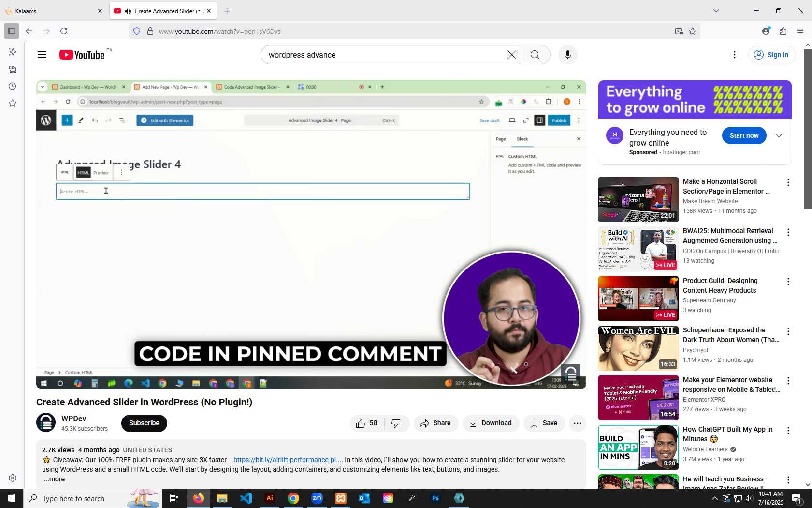The width and height of the screenshot is (812, 508).
Task: Clear the search box with the X icon
Action: tap(511, 55)
